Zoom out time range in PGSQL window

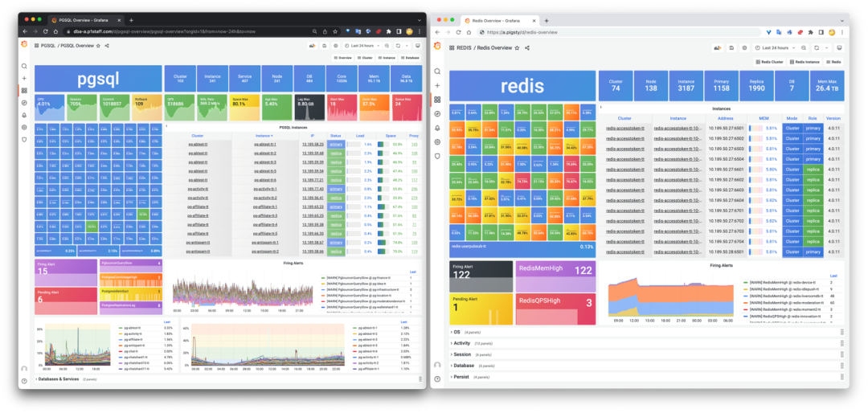click(387, 45)
